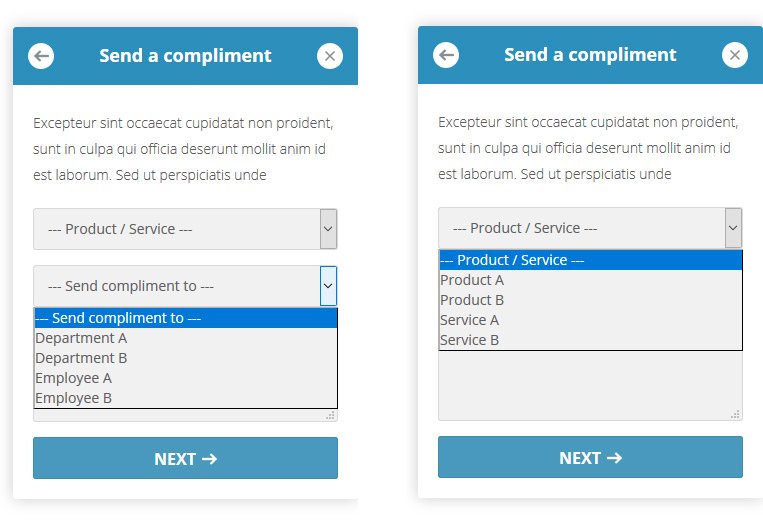Viewport: 763px width, 529px height.
Task: Click NEXT button in right panel
Action: (x=590, y=457)
